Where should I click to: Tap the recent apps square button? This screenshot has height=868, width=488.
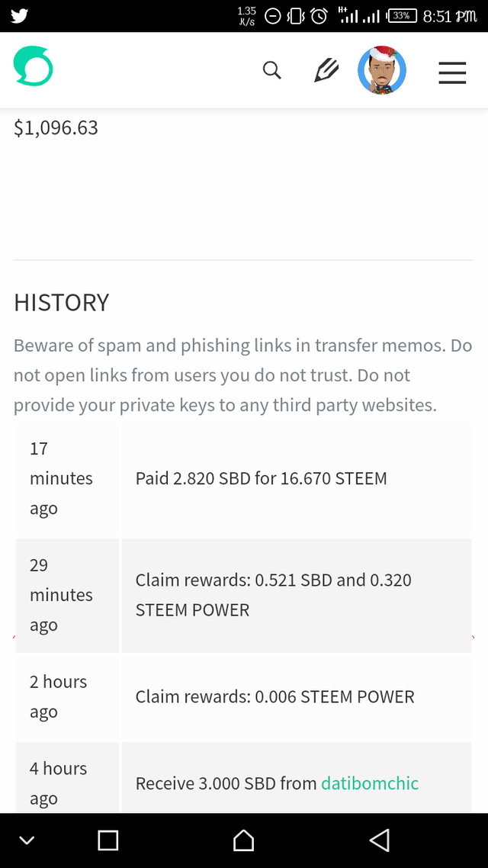[108, 840]
